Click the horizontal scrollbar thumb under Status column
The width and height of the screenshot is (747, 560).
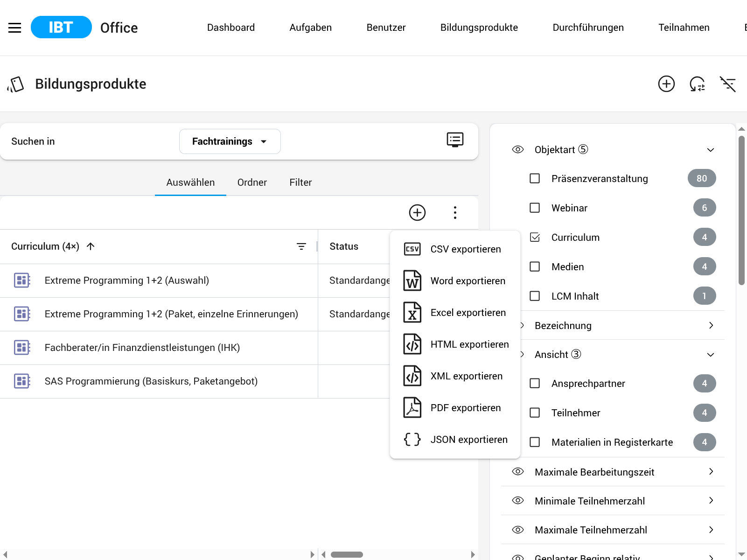click(347, 554)
